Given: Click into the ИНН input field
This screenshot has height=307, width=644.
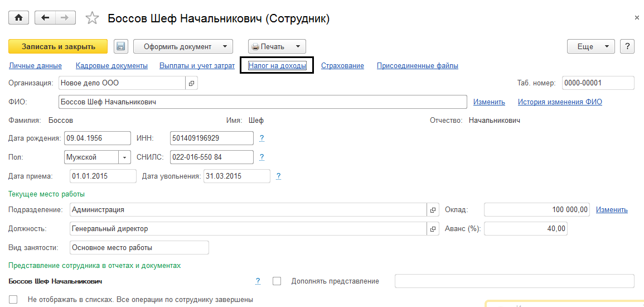Looking at the screenshot, I should (x=211, y=138).
